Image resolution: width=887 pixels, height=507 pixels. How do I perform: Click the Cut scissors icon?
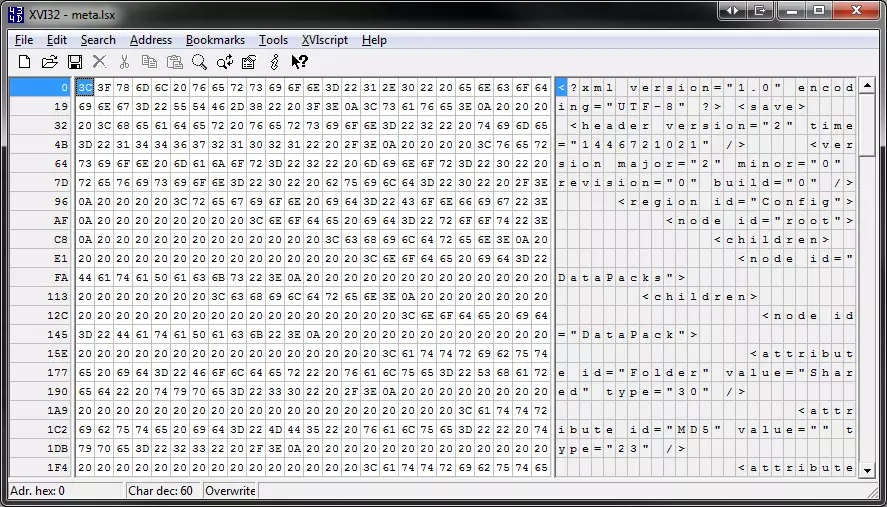point(124,62)
